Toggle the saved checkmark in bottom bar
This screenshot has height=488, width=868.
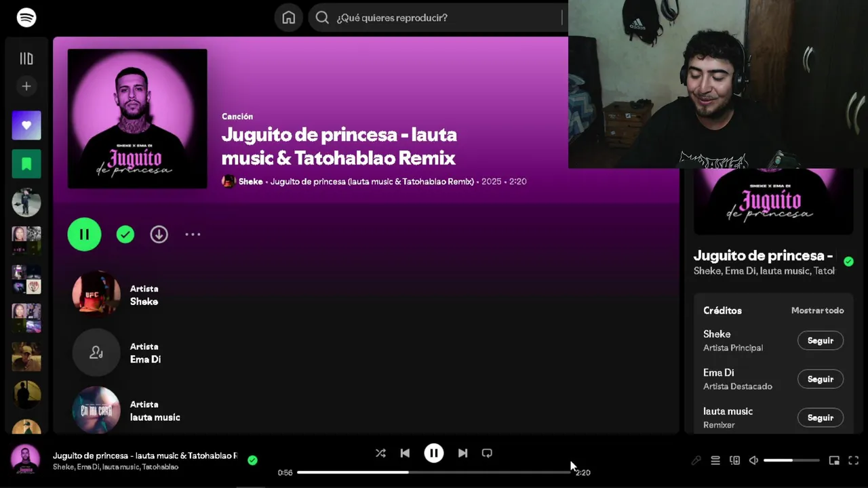tap(252, 460)
